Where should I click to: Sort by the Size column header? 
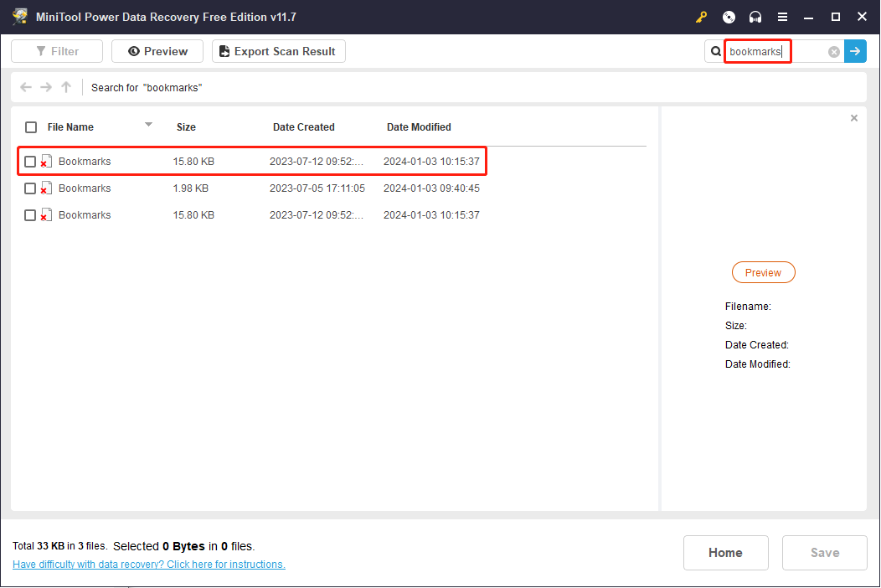click(x=186, y=127)
